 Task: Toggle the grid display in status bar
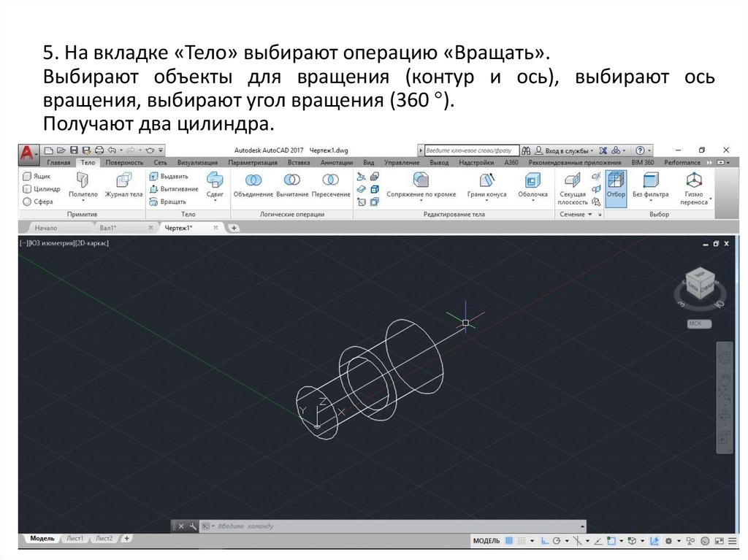[509, 541]
